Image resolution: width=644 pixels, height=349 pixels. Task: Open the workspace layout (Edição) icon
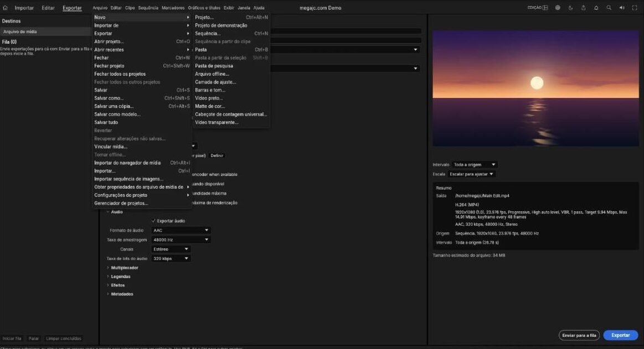(x=545, y=8)
